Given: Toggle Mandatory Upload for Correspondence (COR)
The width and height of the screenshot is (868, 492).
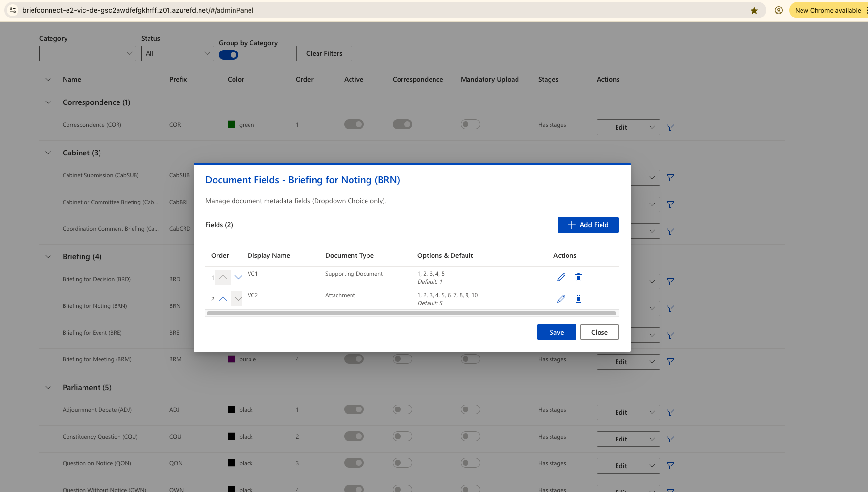Looking at the screenshot, I should point(470,124).
